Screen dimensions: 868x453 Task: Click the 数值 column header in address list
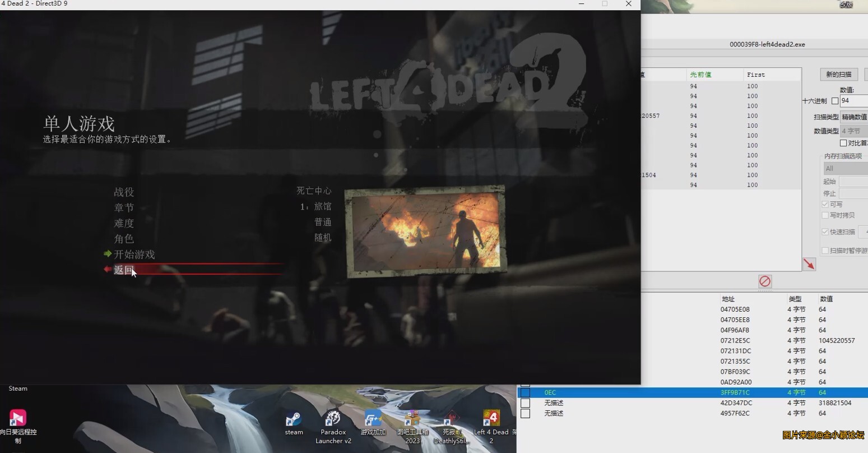pyautogui.click(x=826, y=299)
